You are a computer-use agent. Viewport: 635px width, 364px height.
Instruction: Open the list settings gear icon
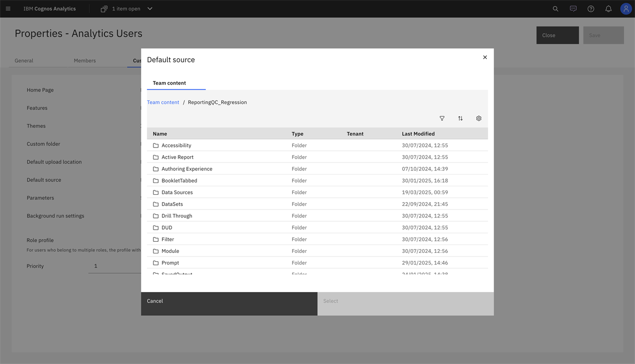tap(479, 119)
